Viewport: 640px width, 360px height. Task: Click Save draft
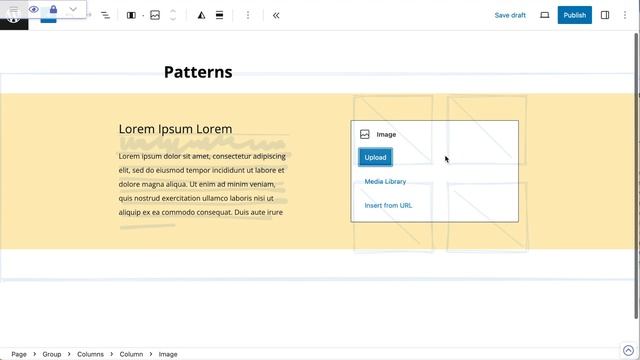(510, 15)
